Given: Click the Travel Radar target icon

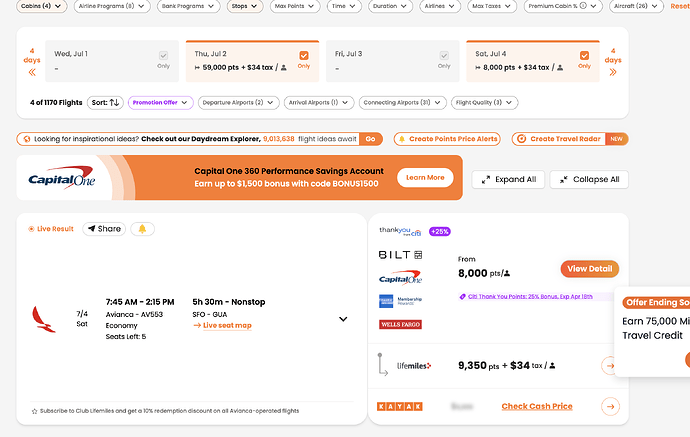Looking at the screenshot, I should (521, 139).
